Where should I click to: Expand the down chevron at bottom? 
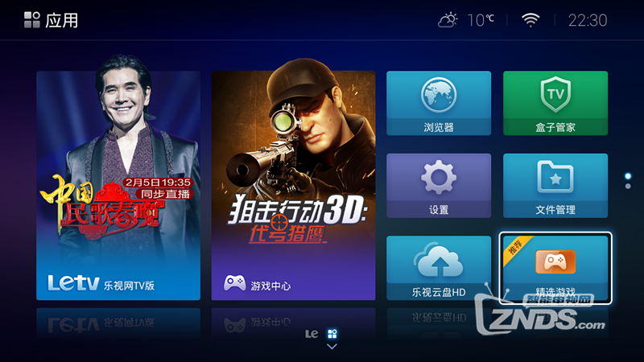(x=332, y=347)
